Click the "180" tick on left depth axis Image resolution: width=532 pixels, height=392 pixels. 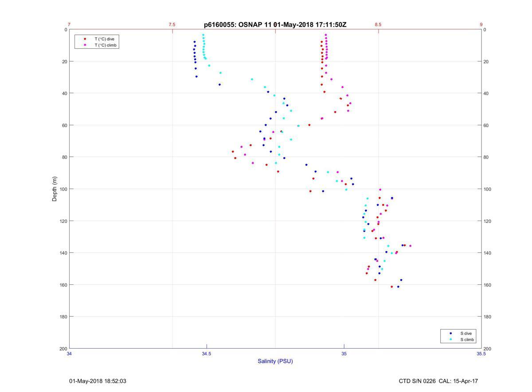pos(63,317)
